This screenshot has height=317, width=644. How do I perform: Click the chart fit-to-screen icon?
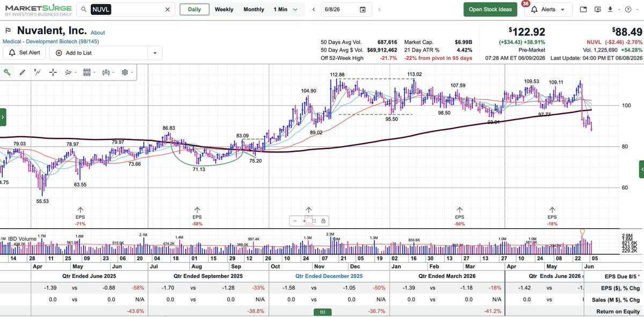point(314,220)
